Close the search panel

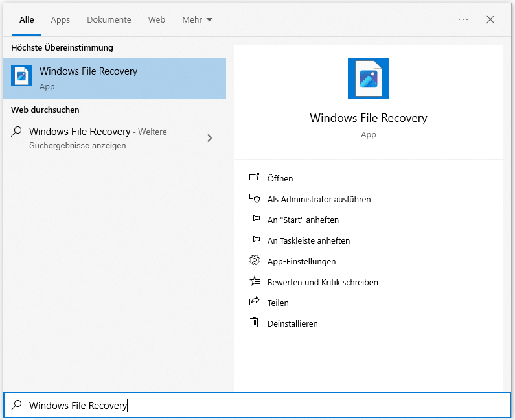[490, 19]
